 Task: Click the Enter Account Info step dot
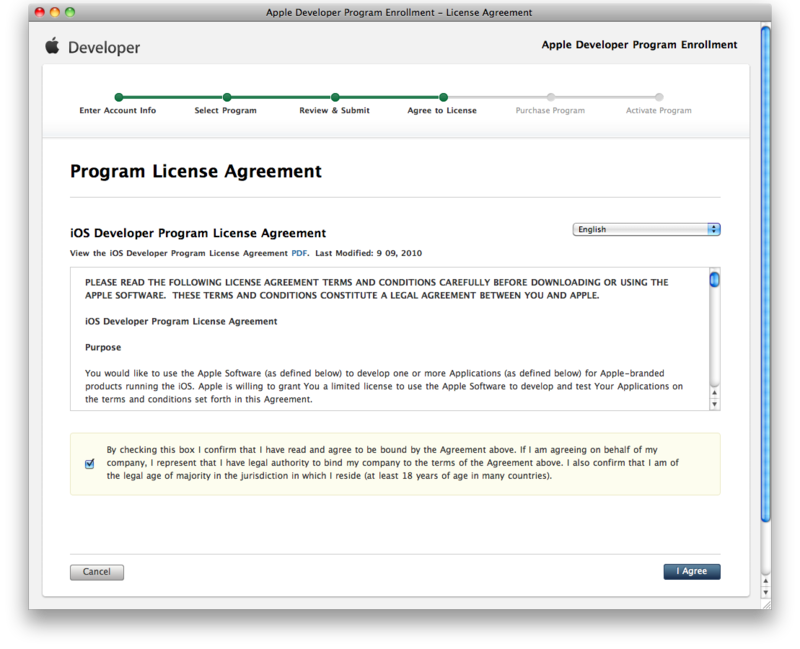pos(119,97)
